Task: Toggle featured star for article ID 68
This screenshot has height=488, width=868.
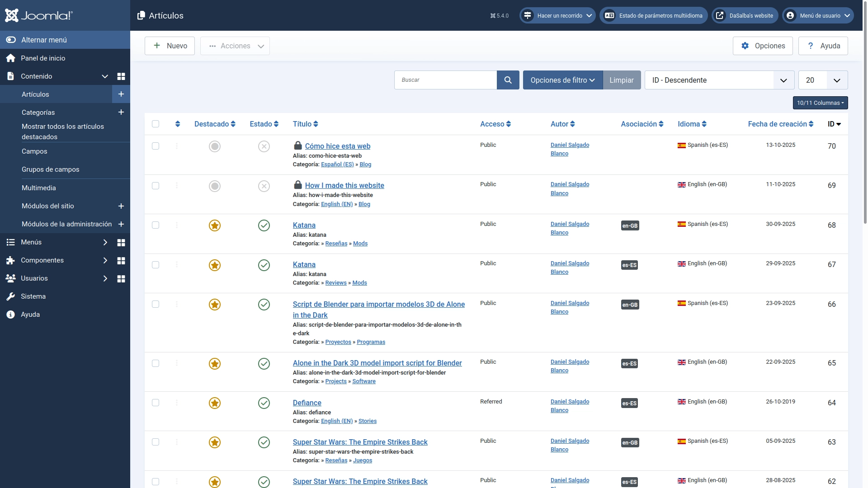Action: coord(215,225)
